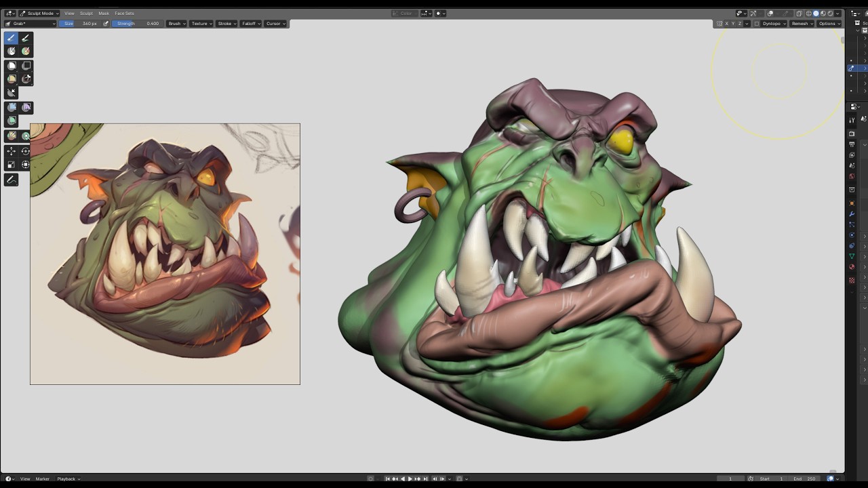
Task: Click the orc reference image
Action: (165, 254)
